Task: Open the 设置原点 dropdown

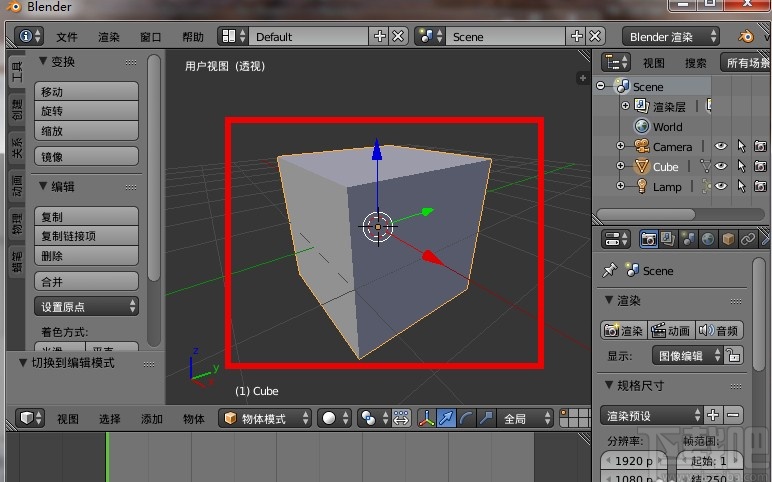Action: point(86,306)
